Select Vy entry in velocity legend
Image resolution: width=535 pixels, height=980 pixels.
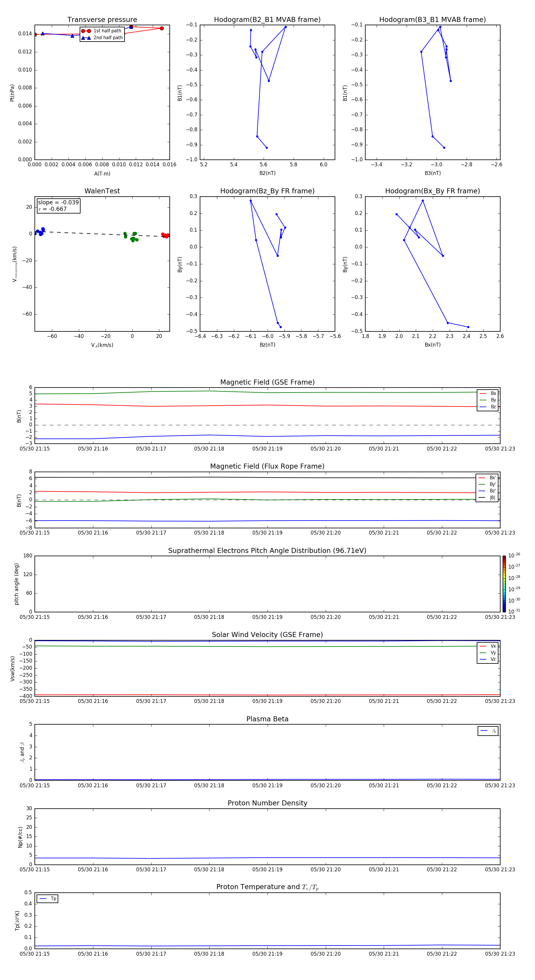(488, 653)
